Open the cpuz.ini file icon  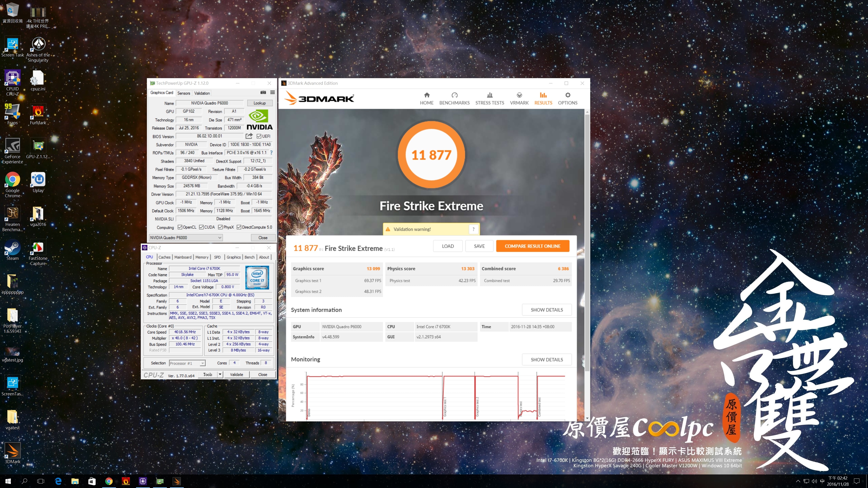tap(38, 80)
